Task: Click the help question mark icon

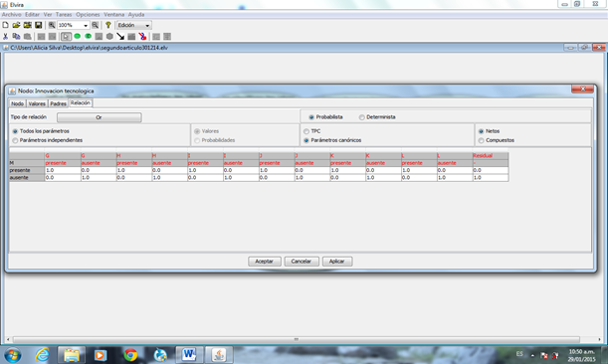Action: [108, 25]
